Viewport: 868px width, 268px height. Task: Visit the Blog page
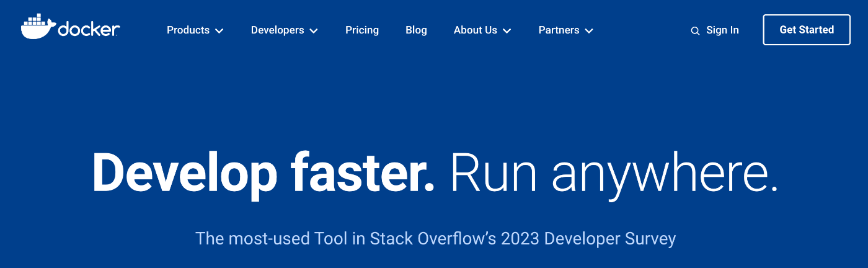[416, 30]
